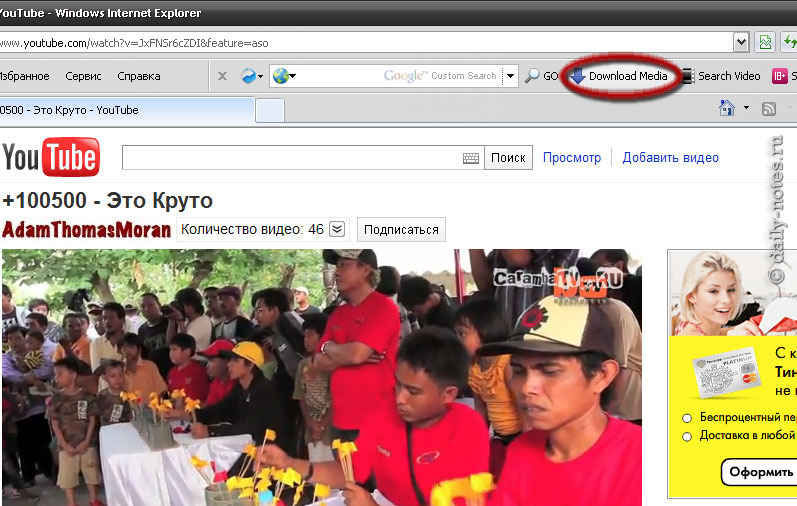Expand the video count dropdown next to 46
Viewport: 797px width, 506px height.
click(x=337, y=229)
